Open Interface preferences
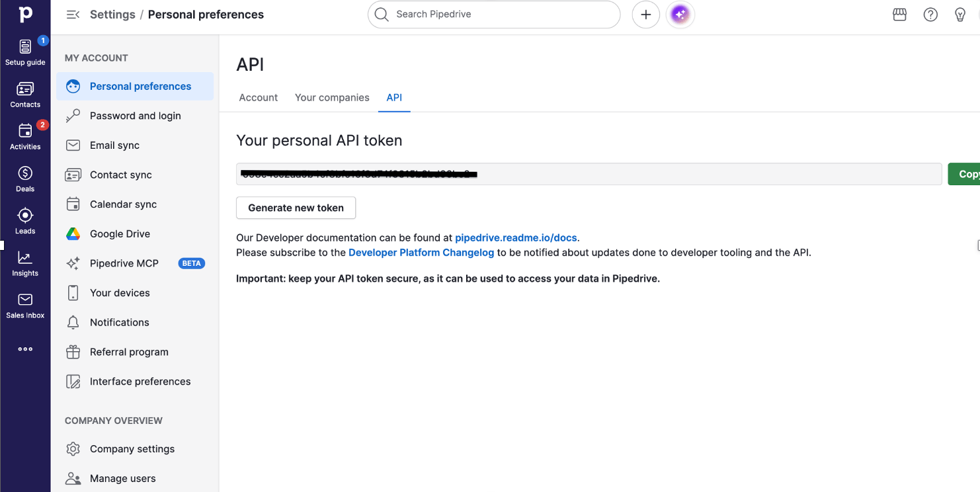The image size is (980, 492). tap(135, 382)
